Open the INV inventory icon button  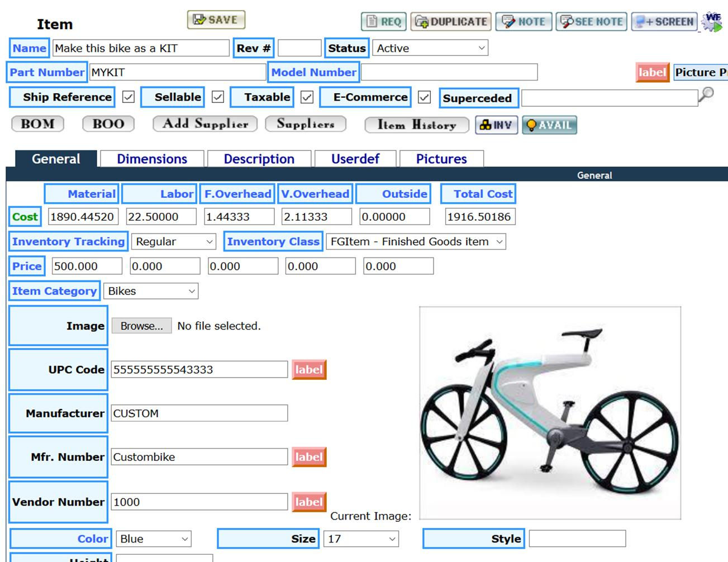click(496, 125)
